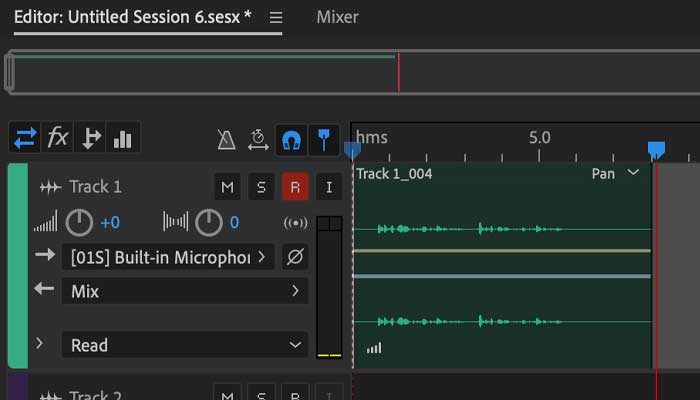Viewport: 700px width, 400px height.
Task: Solo Track 2
Action: (x=261, y=392)
